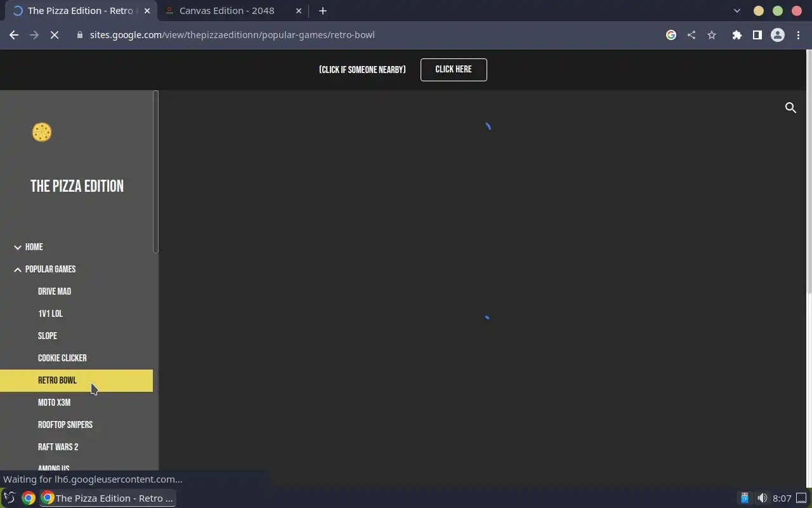The height and width of the screenshot is (508, 812).
Task: Launch Chrome from taskbar icon
Action: [x=28, y=498]
